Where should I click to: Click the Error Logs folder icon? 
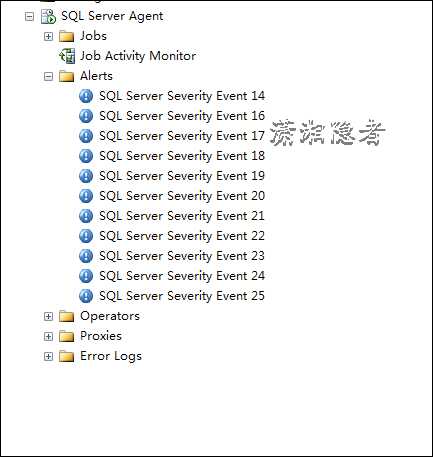(x=66, y=356)
